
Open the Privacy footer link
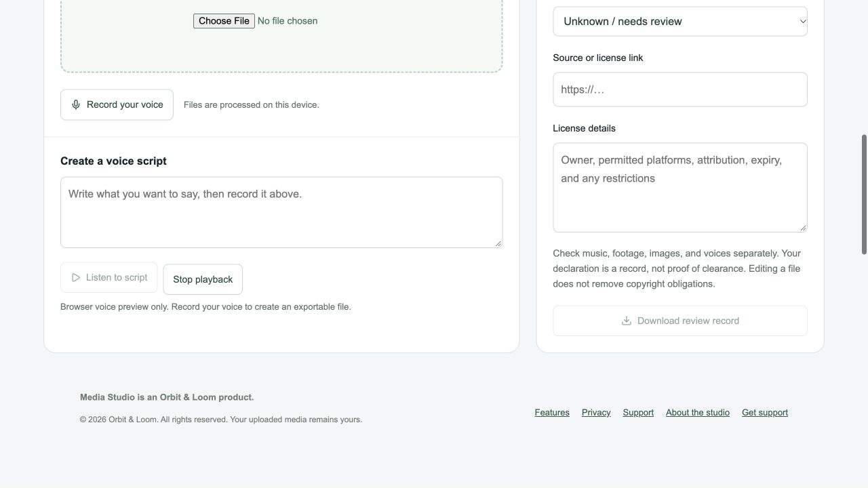pyautogui.click(x=596, y=413)
